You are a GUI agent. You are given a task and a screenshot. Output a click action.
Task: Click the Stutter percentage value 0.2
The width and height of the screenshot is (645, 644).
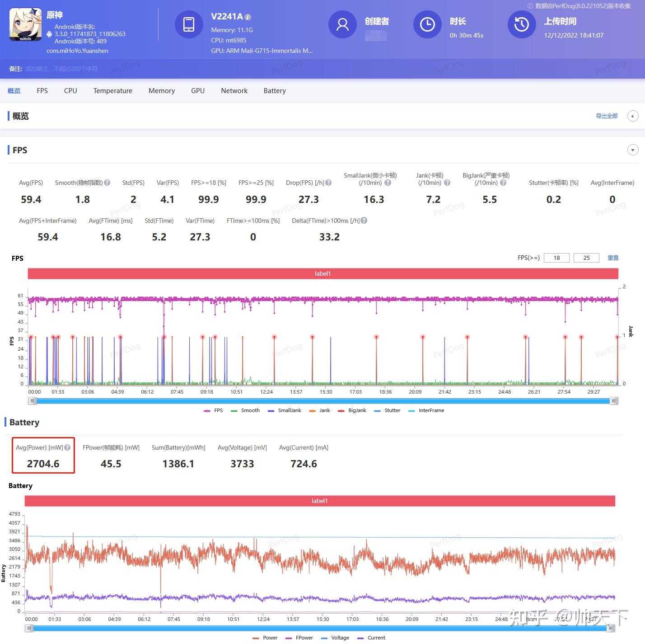(x=554, y=199)
